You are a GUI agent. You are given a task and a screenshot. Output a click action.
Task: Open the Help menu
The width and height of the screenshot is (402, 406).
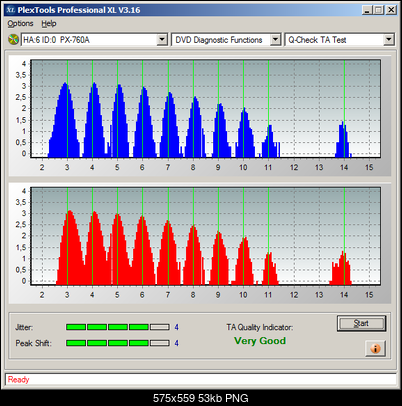pyautogui.click(x=49, y=24)
